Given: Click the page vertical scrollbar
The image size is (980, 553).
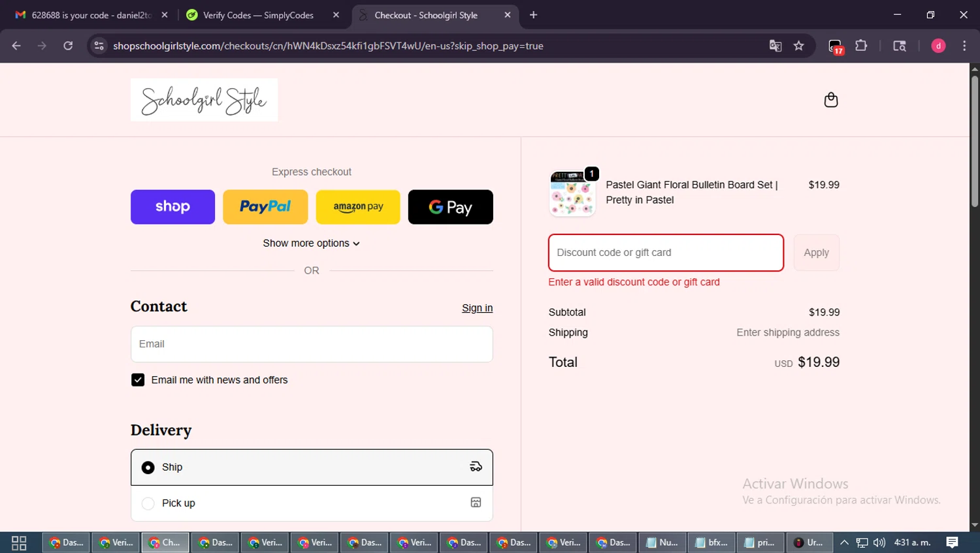Looking at the screenshot, I should click(x=975, y=142).
